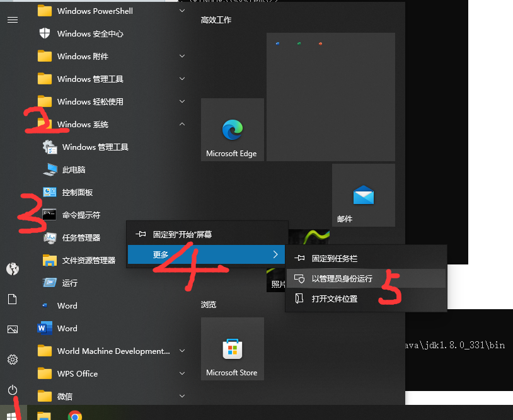Open Windows 安全中心 shield icon

click(x=45, y=33)
